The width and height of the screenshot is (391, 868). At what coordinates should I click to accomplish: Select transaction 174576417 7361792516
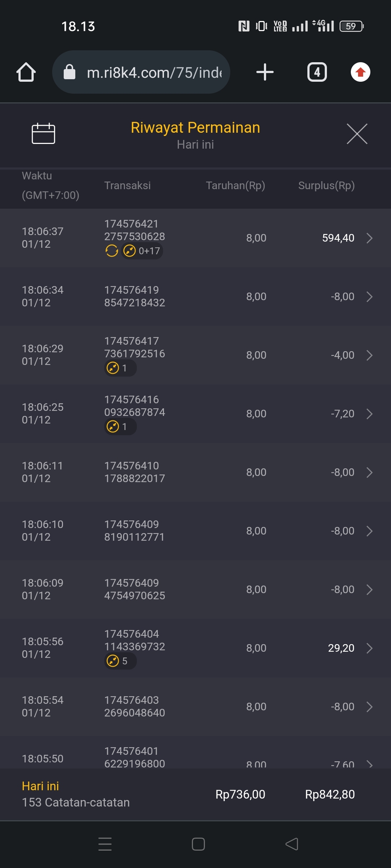click(134, 347)
